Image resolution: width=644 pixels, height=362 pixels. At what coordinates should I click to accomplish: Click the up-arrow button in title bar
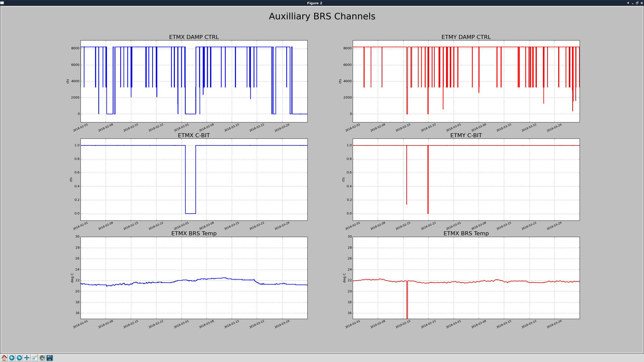pyautogui.click(x=628, y=3)
